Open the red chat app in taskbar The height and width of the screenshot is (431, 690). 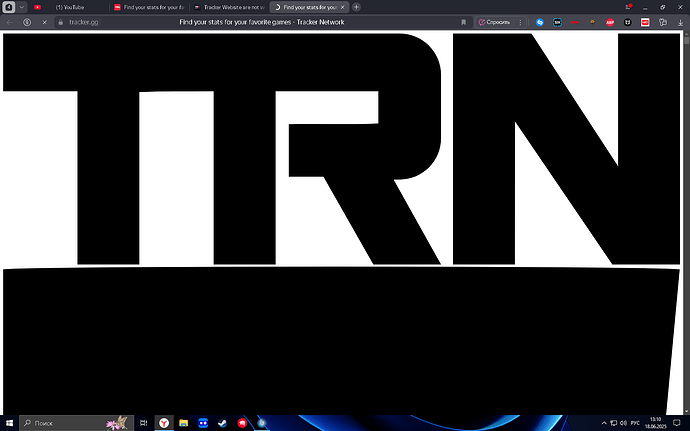click(242, 423)
